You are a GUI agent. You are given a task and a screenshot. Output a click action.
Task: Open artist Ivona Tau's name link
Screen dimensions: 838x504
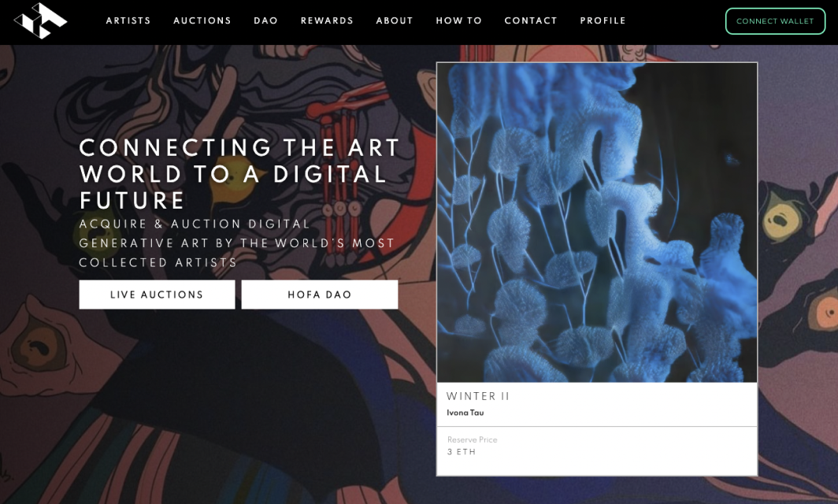click(x=465, y=413)
